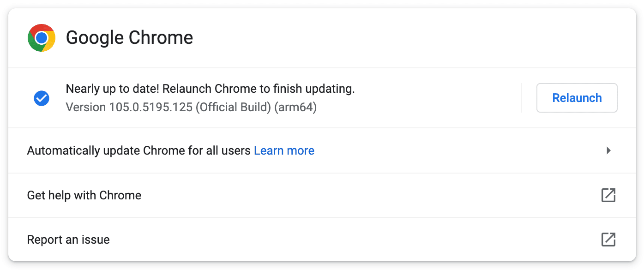Click the right-facing disclosure arrow
This screenshot has width=644, height=270.
(609, 150)
